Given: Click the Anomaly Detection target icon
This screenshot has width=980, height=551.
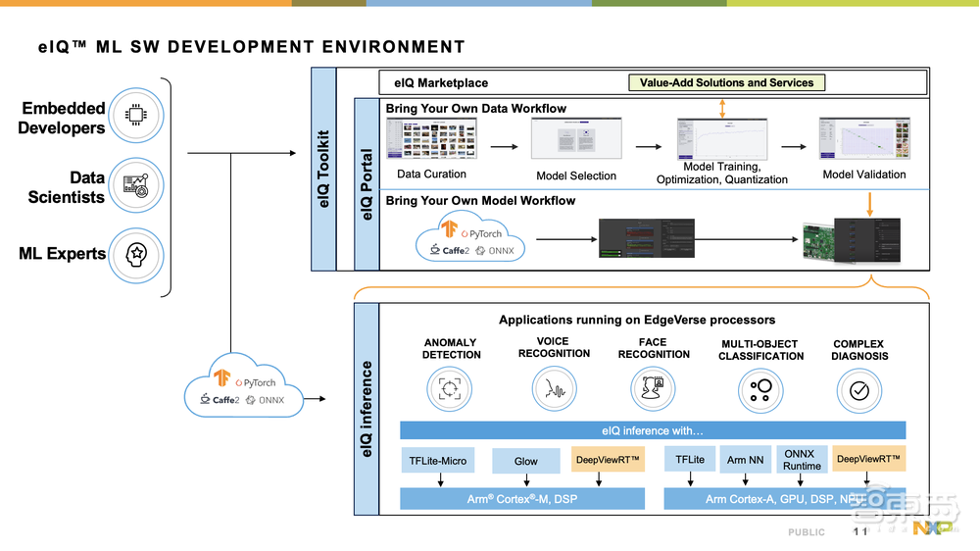Looking at the screenshot, I should click(x=450, y=388).
